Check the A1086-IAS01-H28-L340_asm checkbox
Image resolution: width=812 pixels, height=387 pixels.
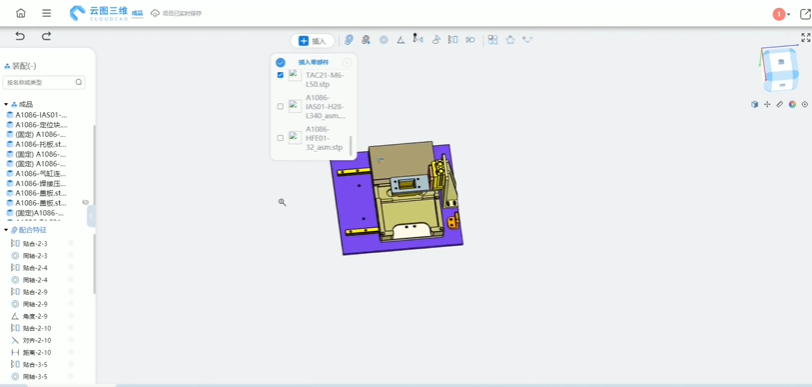coord(280,106)
